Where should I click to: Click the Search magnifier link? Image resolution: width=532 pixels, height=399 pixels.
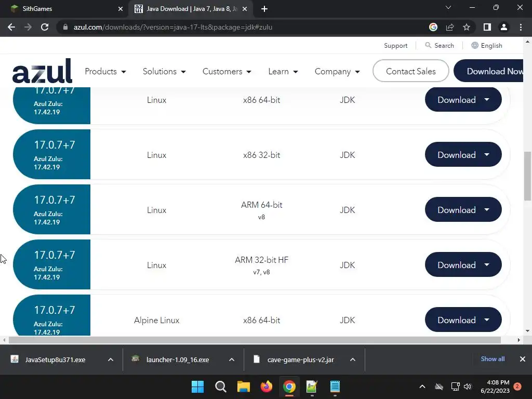click(440, 46)
